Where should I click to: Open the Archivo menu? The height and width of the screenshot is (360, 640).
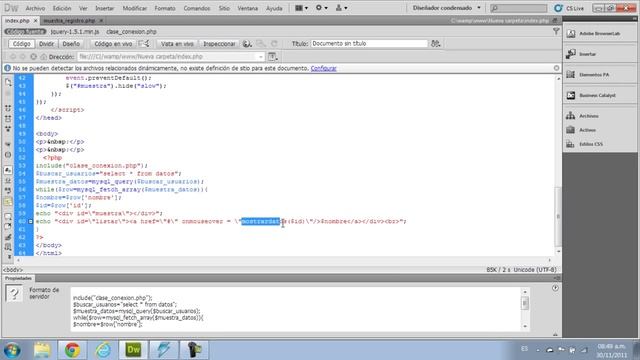click(35, 8)
